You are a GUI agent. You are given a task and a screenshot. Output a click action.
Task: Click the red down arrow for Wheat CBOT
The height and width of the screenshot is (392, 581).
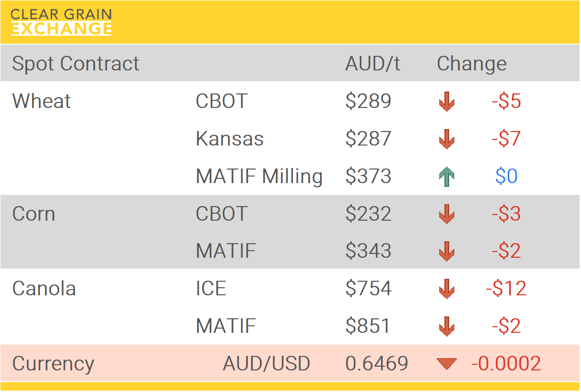(446, 101)
